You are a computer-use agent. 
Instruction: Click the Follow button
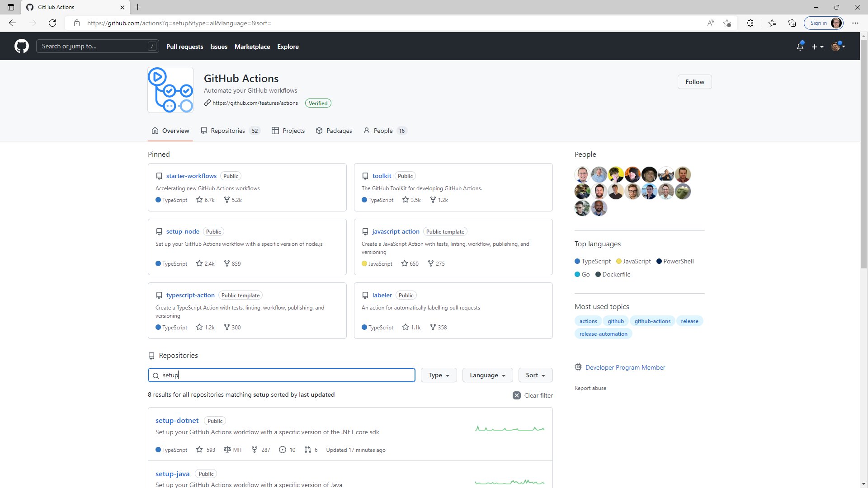tap(694, 82)
